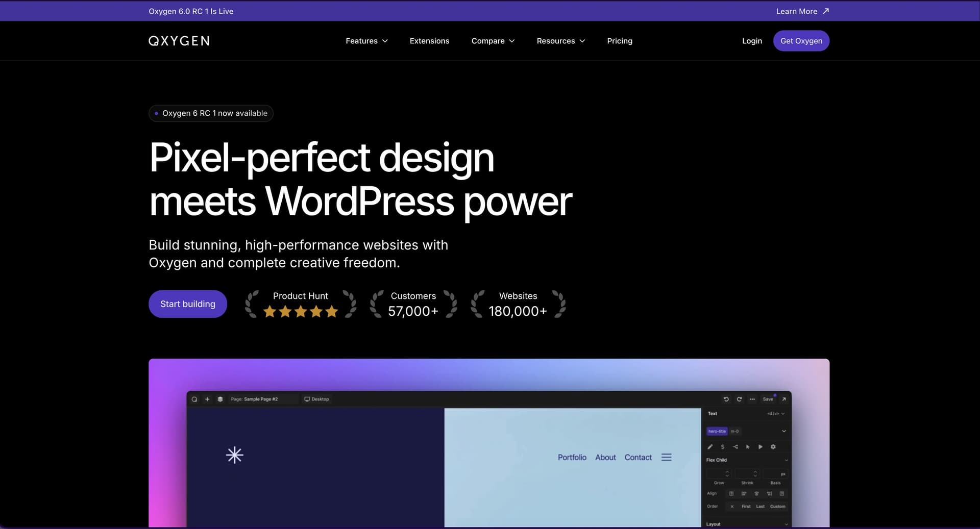Viewport: 980px width, 529px height.
Task: Click the Login link
Action: pos(752,41)
